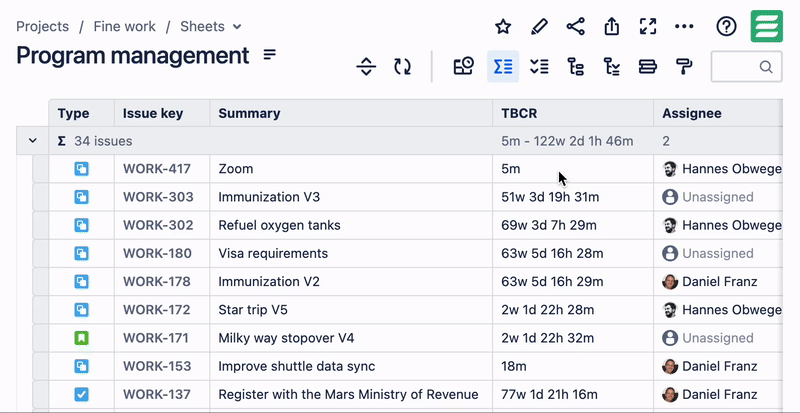The width and height of the screenshot is (800, 413).
Task: Click summary total '5m - 122w 2d 1h 46m'
Action: [x=567, y=141]
